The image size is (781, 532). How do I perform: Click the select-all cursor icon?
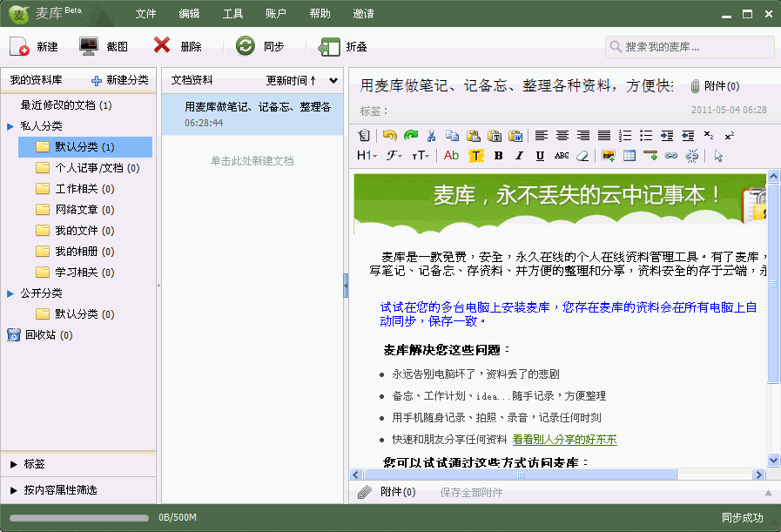[x=717, y=156]
